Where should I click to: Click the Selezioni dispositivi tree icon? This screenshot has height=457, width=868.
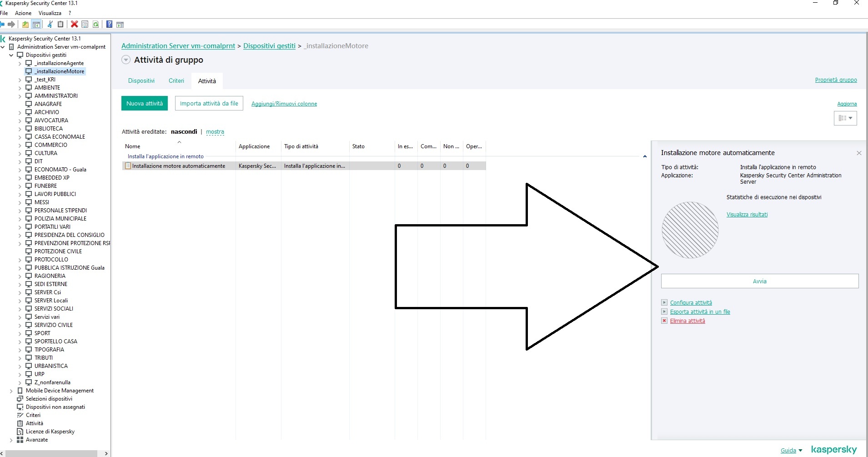(20, 399)
